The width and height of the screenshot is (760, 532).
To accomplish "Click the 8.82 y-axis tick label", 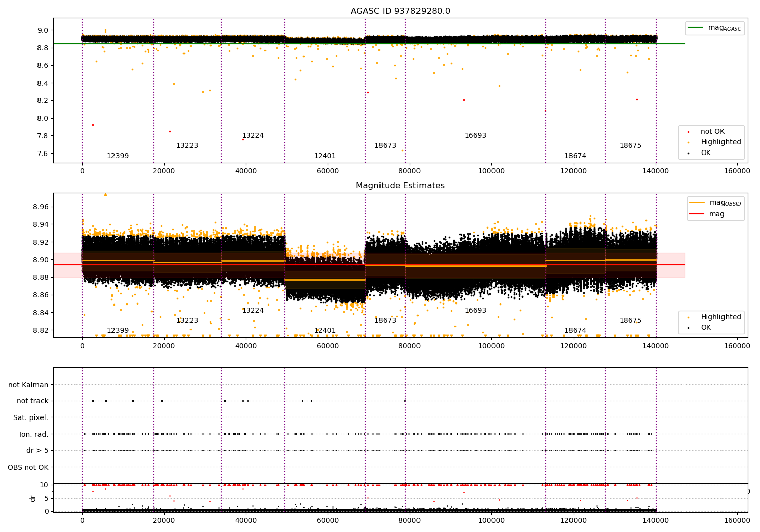I will click(x=41, y=330).
